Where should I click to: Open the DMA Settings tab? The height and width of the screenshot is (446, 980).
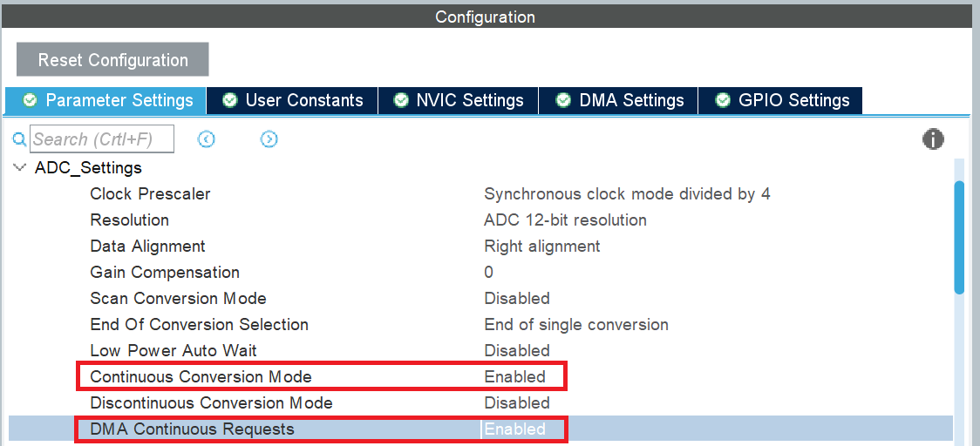click(x=619, y=100)
